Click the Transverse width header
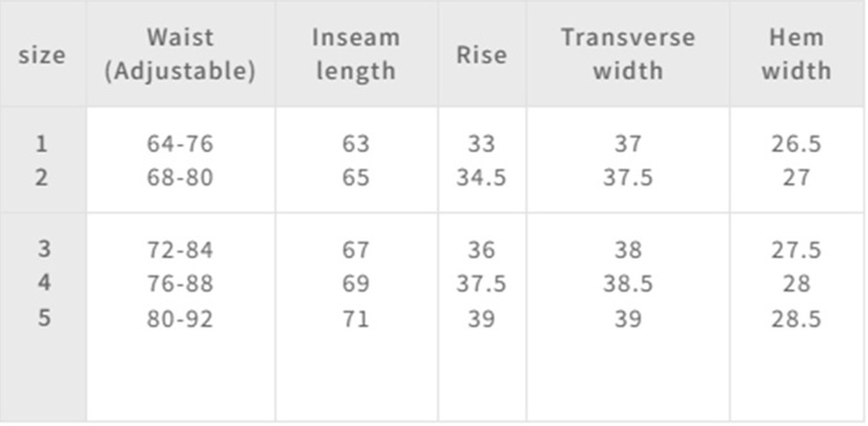The width and height of the screenshot is (868, 426). pyautogui.click(x=627, y=54)
